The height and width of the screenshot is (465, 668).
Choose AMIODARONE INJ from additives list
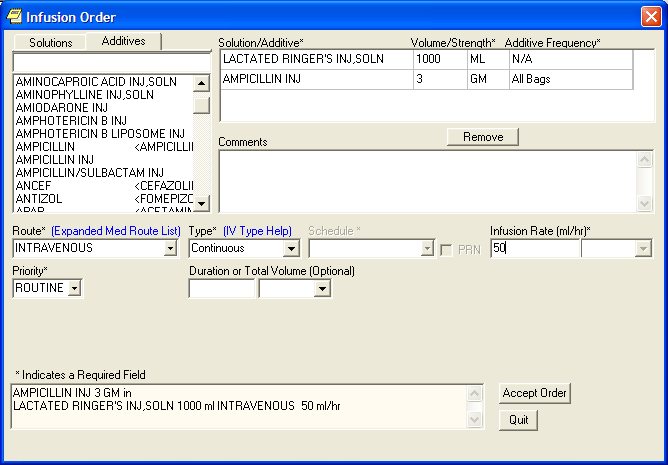[103, 107]
